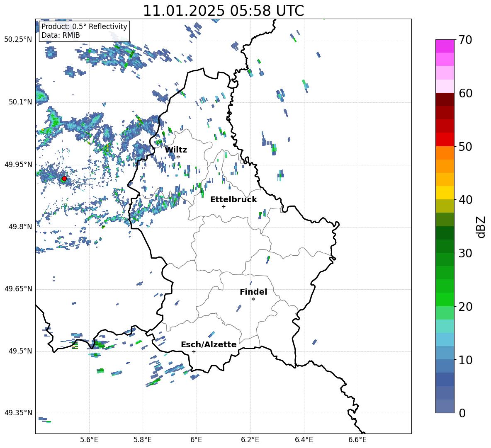491x448 pixels.
Task: Click the yellow colorbar segment at 40
Action: tap(445, 193)
